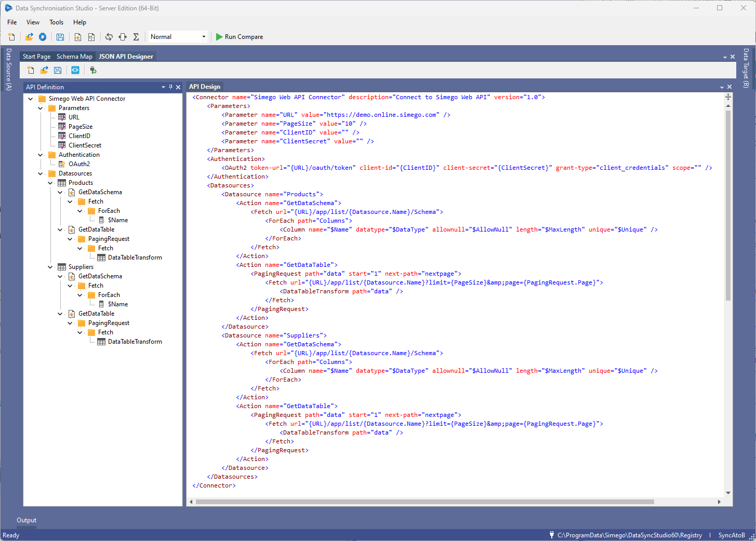Click the refresh arrows toolbar icon
This screenshot has width=756, height=541.
[x=109, y=37]
